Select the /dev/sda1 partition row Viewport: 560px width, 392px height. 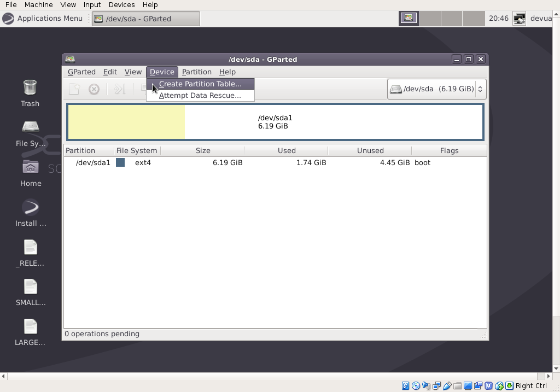[x=276, y=162]
